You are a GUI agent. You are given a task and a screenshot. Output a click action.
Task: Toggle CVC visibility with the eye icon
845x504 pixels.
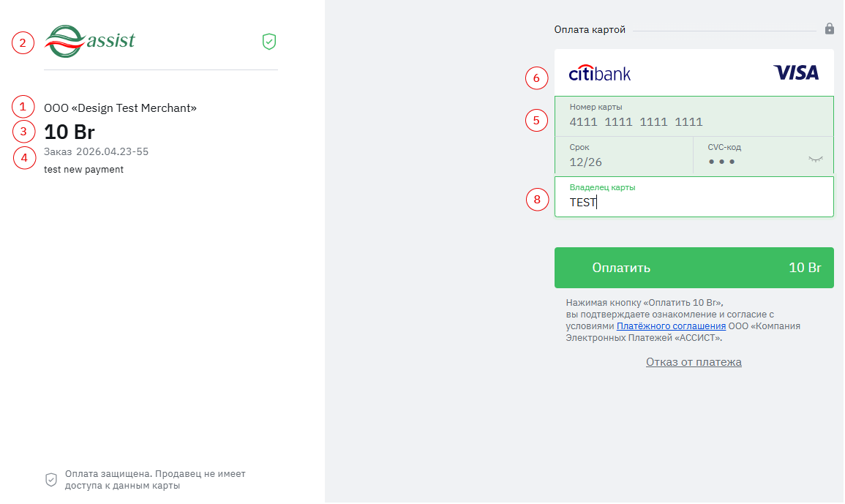coord(815,159)
